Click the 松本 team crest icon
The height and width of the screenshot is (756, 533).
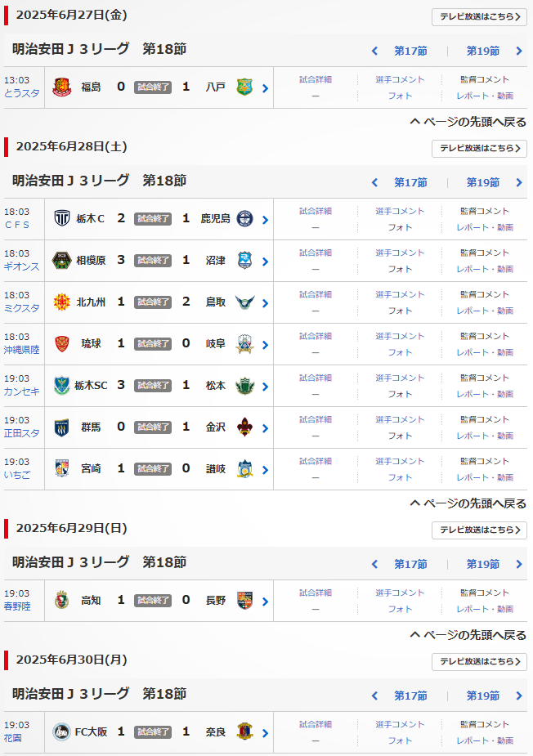pos(244,385)
